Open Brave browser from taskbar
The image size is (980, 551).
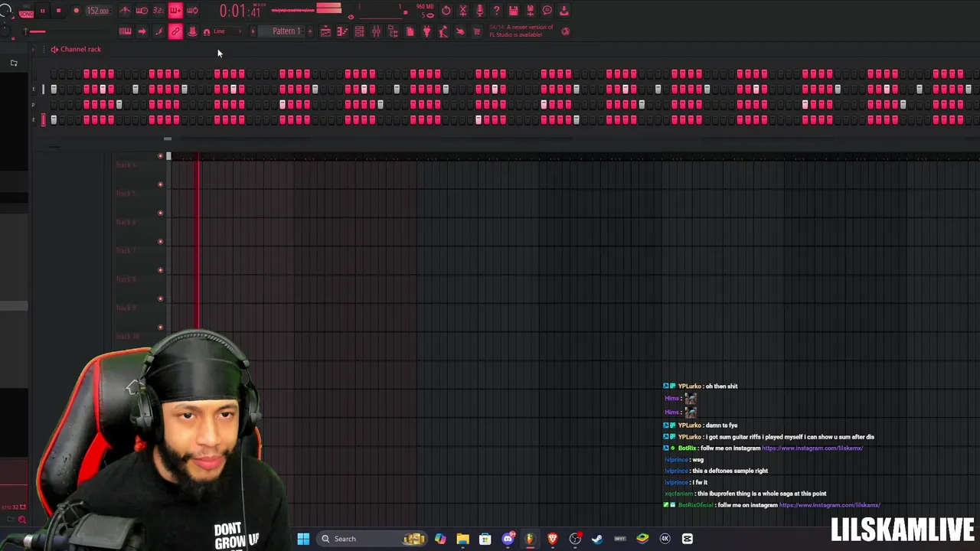click(x=552, y=539)
